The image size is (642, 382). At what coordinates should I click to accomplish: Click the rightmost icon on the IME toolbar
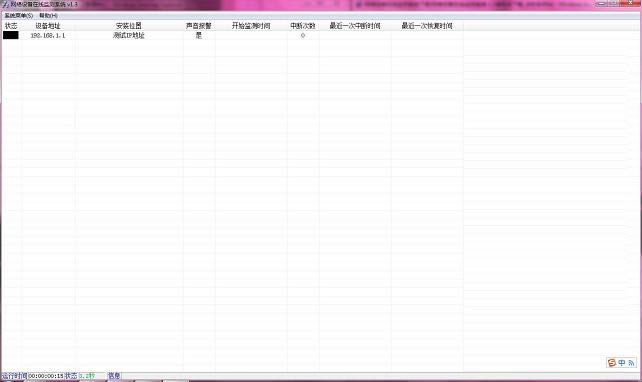631,363
